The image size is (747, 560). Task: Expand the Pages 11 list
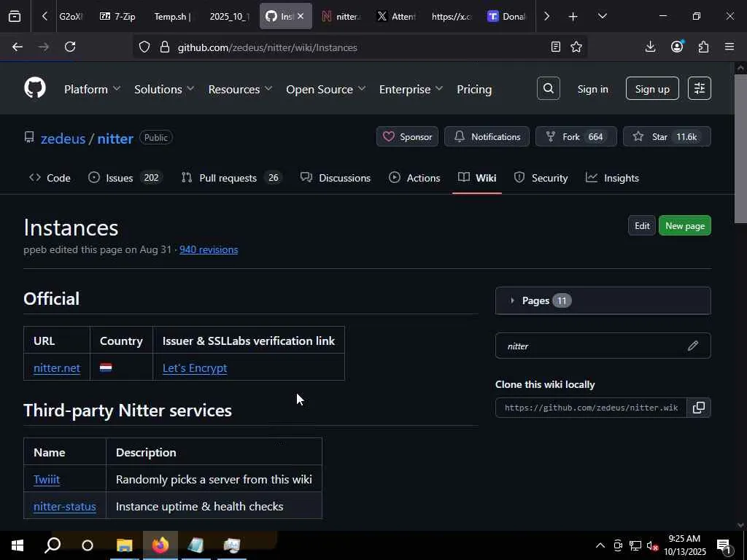pos(603,300)
